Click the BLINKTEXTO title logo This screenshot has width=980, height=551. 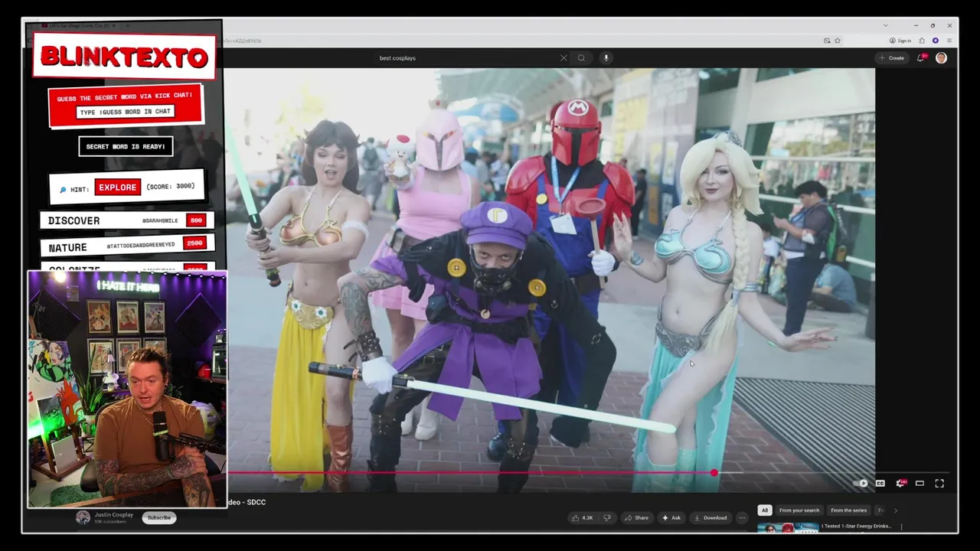pyautogui.click(x=124, y=56)
